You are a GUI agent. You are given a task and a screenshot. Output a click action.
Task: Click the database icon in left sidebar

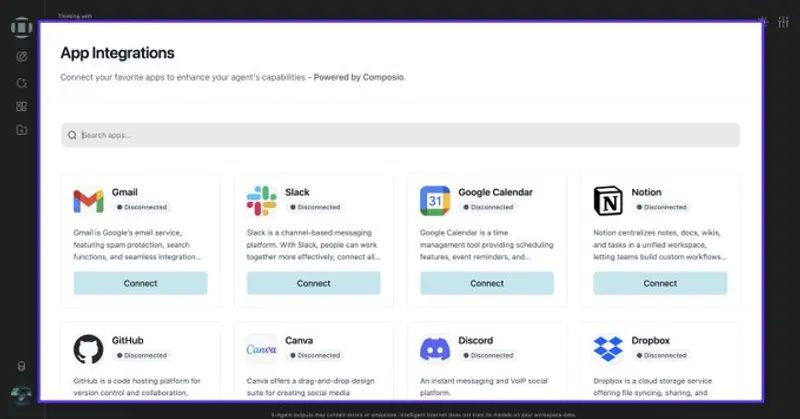tap(21, 368)
